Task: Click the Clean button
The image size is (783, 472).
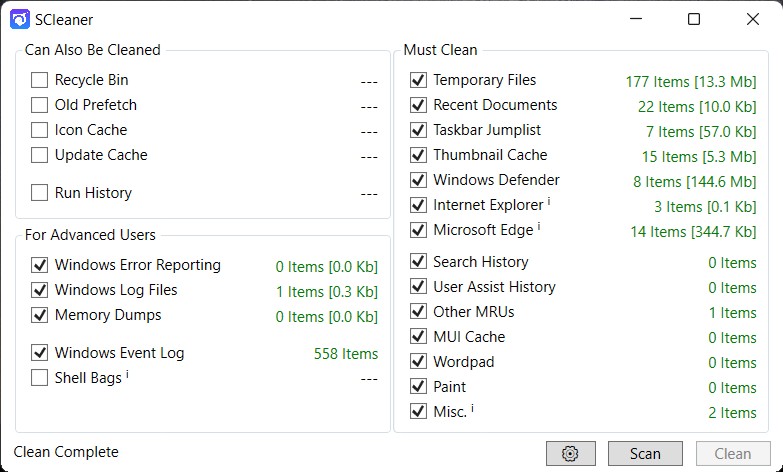Action: pos(732,453)
